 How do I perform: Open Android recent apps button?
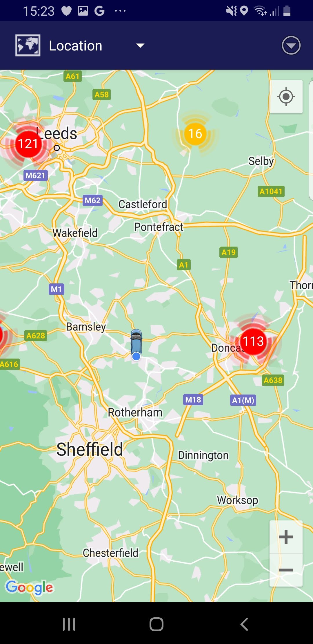pyautogui.click(x=69, y=624)
